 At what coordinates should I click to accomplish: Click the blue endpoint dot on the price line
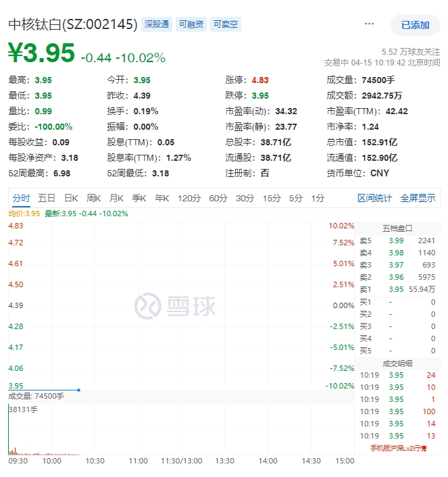pos(79,390)
